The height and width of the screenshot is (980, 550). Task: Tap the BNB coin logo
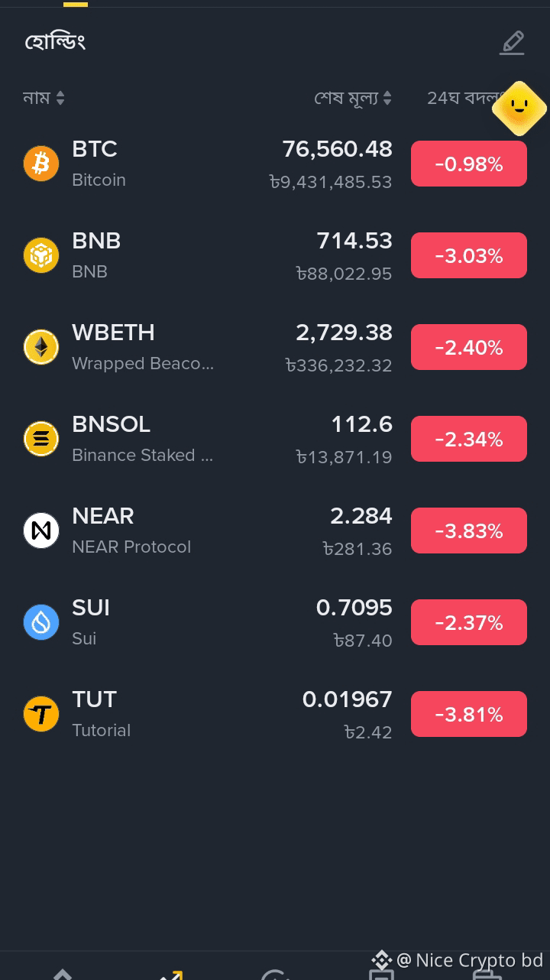coord(41,255)
